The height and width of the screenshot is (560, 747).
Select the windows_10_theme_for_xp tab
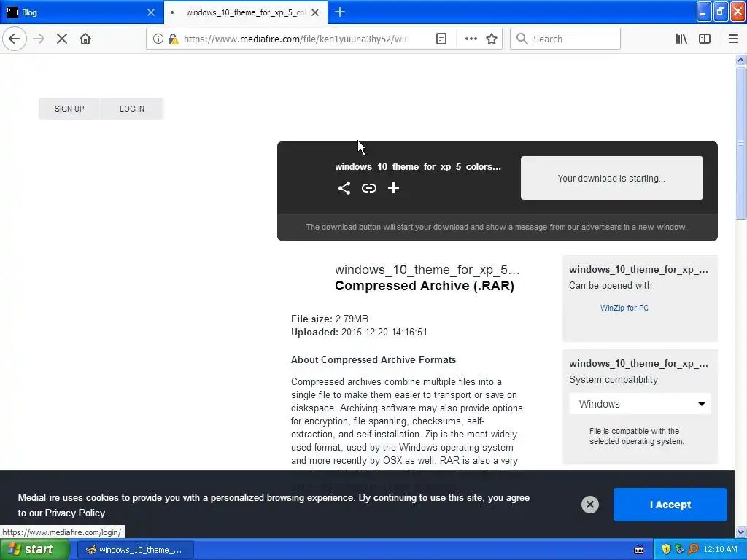(x=245, y=12)
